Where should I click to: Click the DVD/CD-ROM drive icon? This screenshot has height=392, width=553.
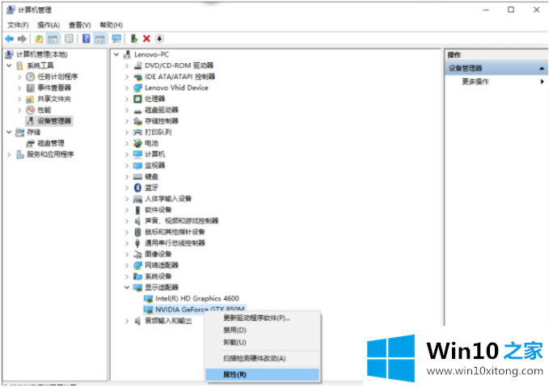(138, 66)
